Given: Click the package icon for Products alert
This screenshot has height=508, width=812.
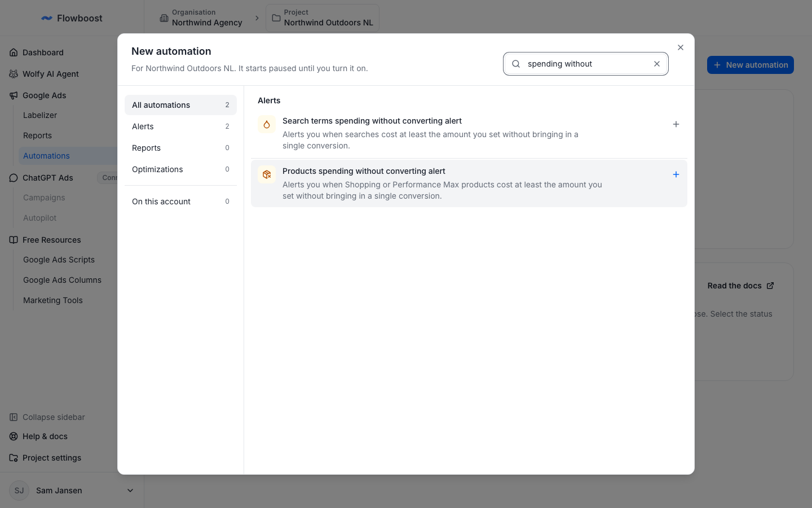Looking at the screenshot, I should click(267, 174).
